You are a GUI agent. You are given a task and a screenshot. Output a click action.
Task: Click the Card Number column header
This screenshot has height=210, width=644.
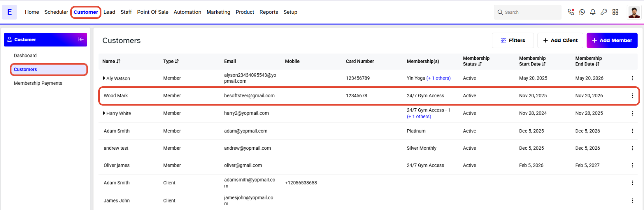coord(360,61)
